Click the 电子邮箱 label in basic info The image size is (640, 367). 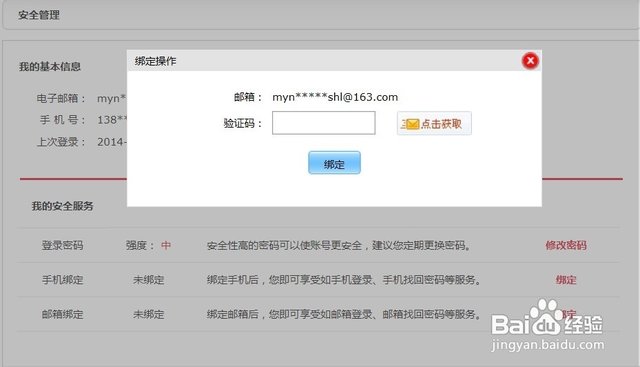(61, 98)
